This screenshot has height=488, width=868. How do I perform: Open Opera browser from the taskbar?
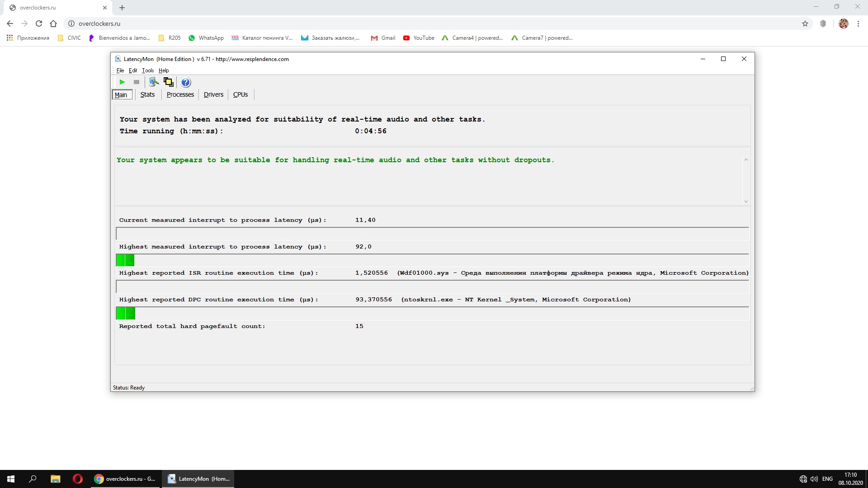77,479
